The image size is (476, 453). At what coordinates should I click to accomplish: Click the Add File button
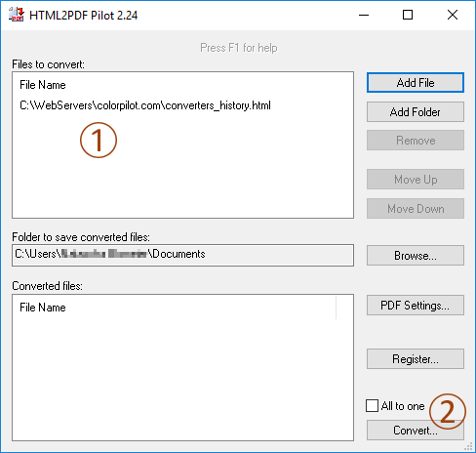coord(416,83)
